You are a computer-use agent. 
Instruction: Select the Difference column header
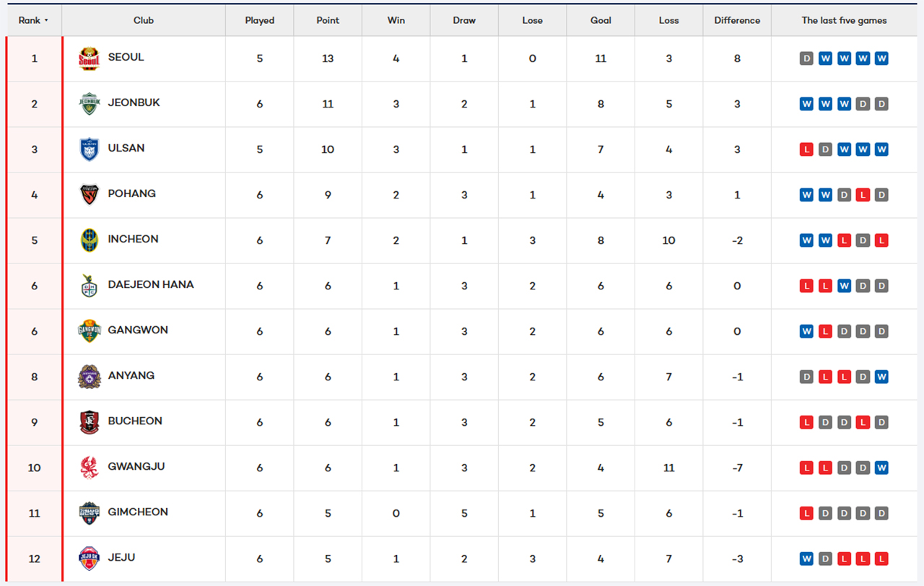[x=737, y=20]
